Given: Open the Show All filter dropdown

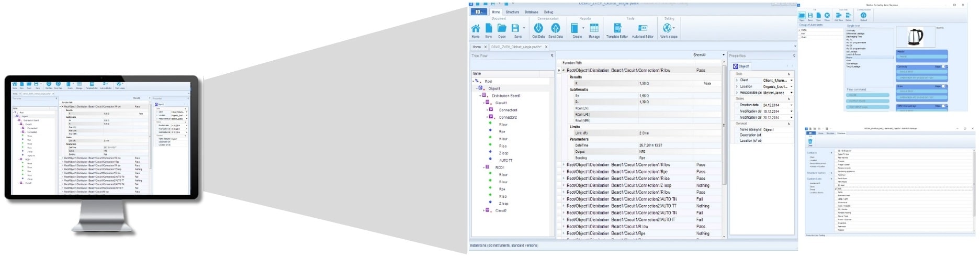Looking at the screenshot, I should click(724, 55).
